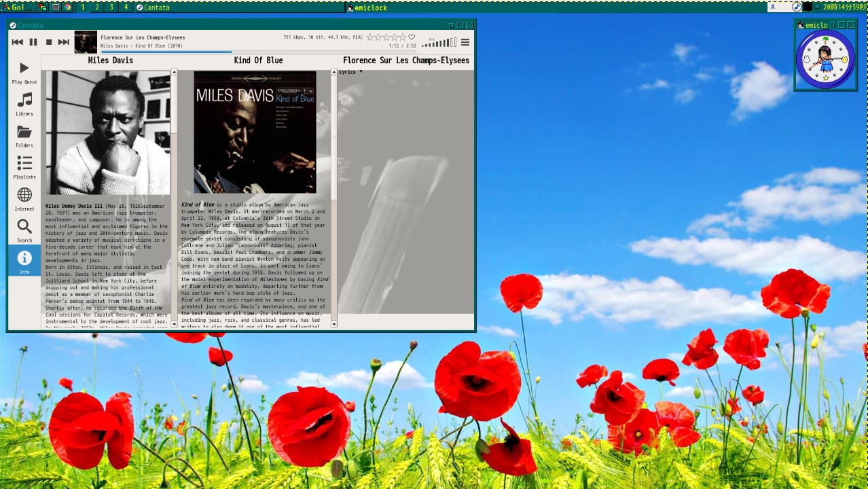Viewport: 868px width, 489px height.
Task: Stop playback
Action: pos(49,42)
